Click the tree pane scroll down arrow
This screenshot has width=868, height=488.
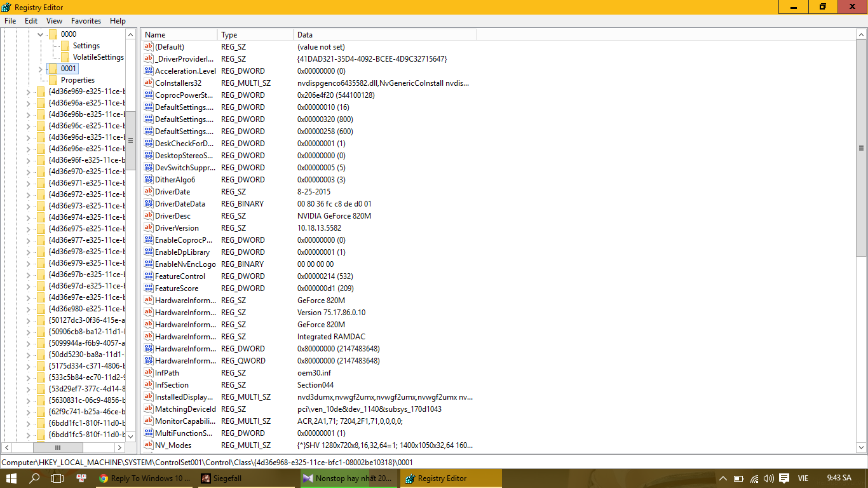(x=130, y=436)
